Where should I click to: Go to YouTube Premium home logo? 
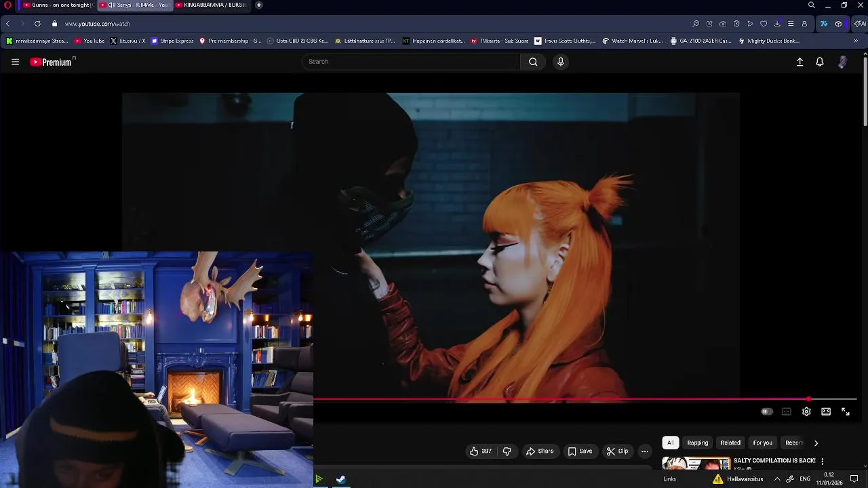(52, 62)
